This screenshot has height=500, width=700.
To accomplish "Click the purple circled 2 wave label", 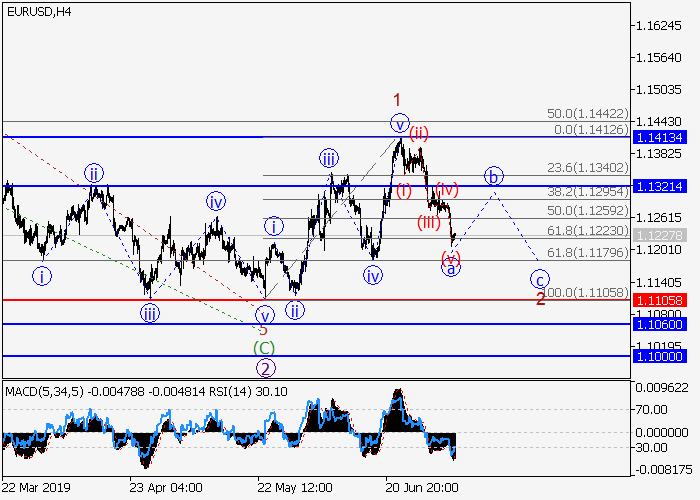I will [265, 366].
